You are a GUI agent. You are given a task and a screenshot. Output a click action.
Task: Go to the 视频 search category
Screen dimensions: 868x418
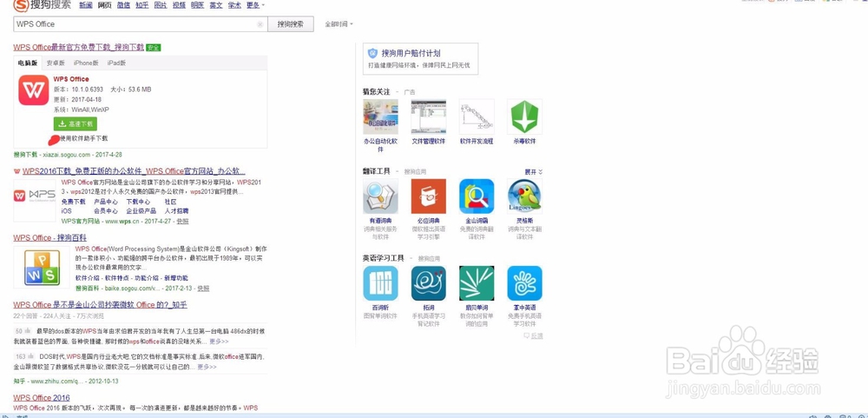[x=179, y=5]
